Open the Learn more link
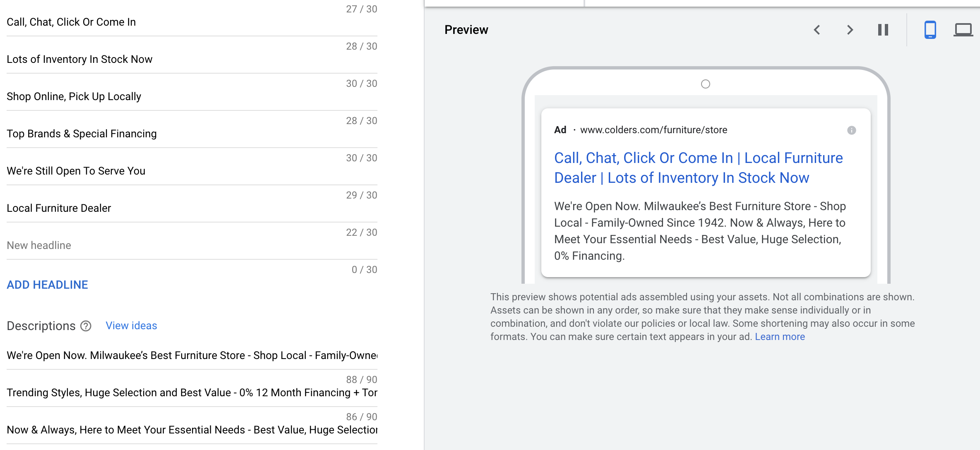This screenshot has width=980, height=450. (780, 337)
